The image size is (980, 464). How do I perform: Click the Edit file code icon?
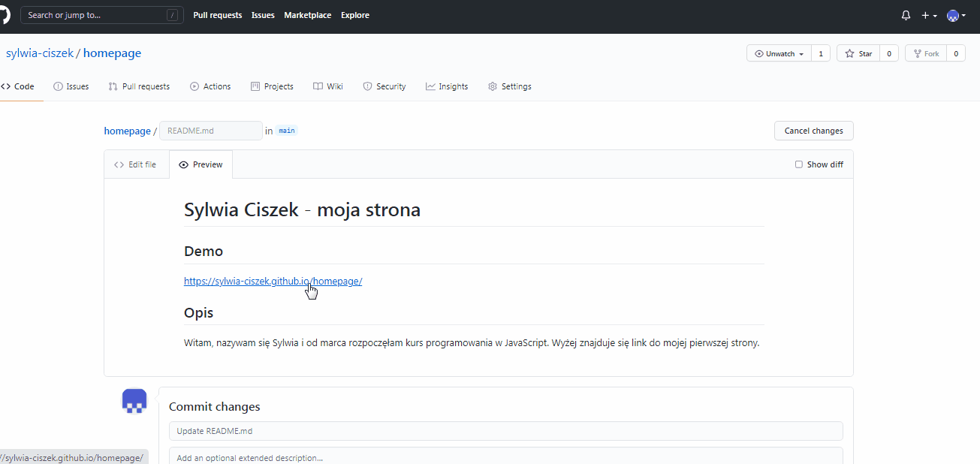(119, 164)
